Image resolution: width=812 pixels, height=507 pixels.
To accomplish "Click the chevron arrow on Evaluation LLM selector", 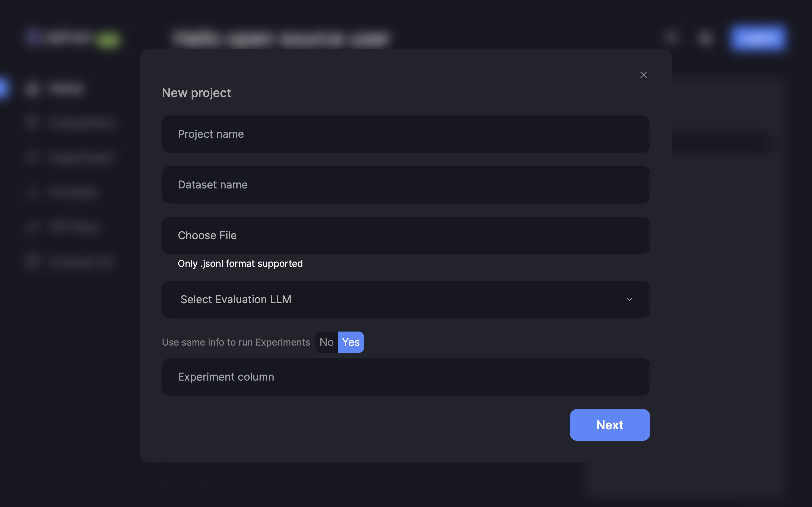I will coord(629,299).
